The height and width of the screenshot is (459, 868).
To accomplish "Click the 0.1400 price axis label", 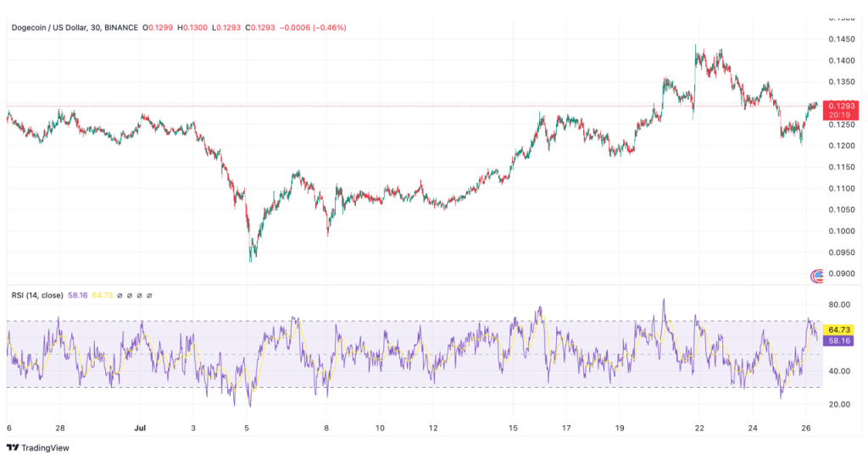I will pyautogui.click(x=842, y=60).
